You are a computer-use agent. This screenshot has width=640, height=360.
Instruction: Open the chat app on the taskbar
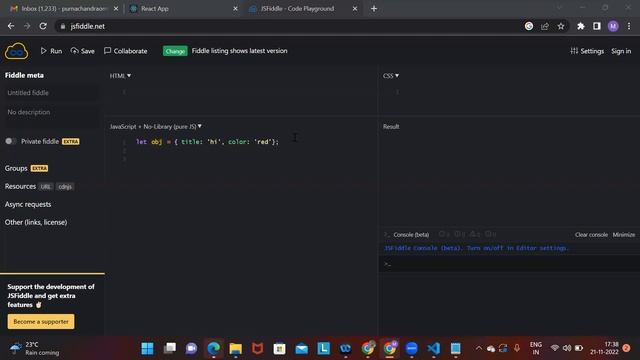[x=191, y=348]
